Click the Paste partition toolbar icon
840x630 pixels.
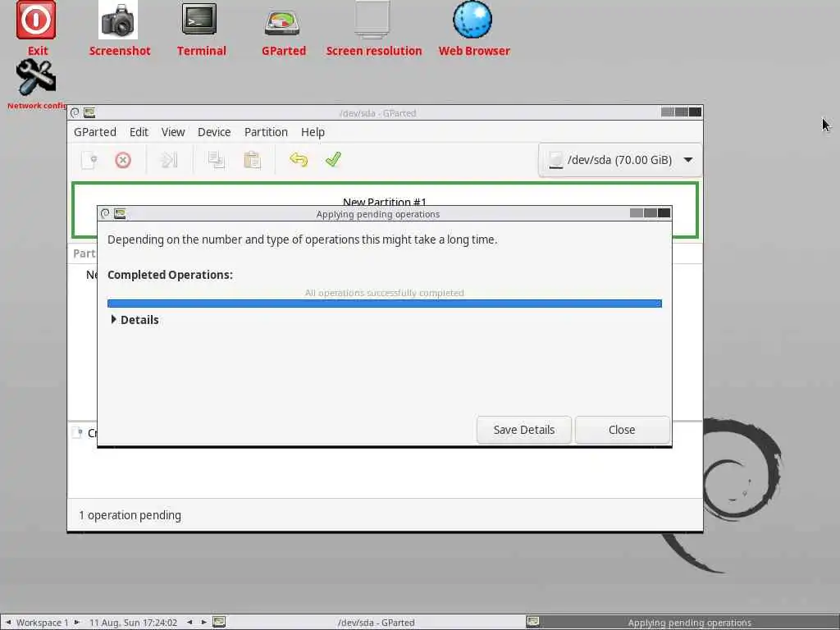pyautogui.click(x=252, y=160)
